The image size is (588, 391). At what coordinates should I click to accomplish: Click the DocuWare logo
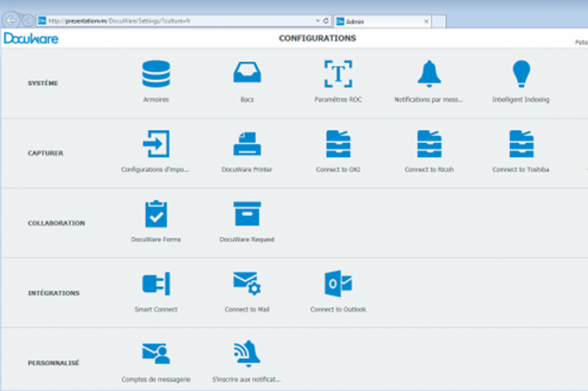pyautogui.click(x=32, y=38)
